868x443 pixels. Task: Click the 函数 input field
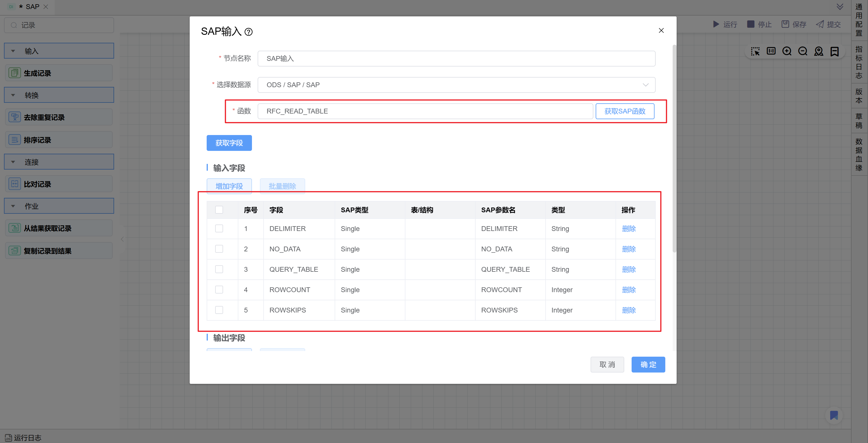coord(425,111)
